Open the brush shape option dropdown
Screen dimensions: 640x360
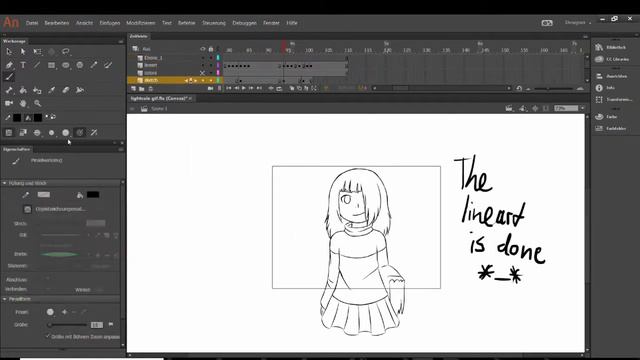tap(66, 133)
